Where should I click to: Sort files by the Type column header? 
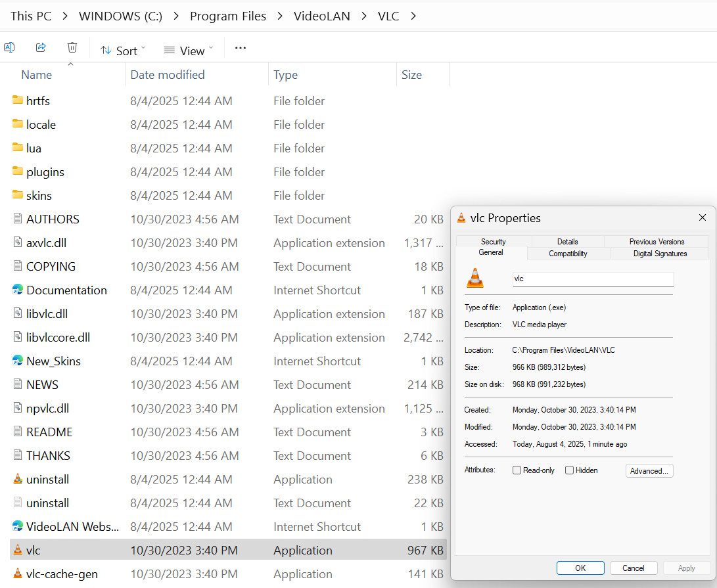click(x=285, y=75)
